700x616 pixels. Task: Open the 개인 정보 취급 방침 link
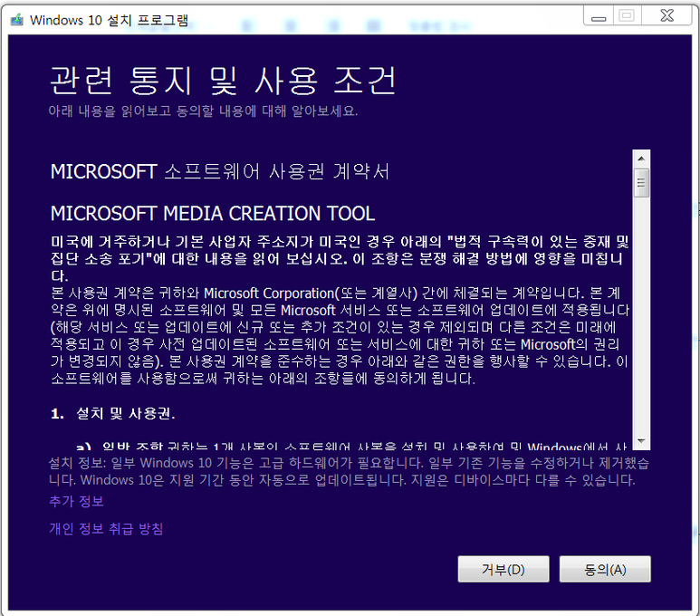[106, 529]
